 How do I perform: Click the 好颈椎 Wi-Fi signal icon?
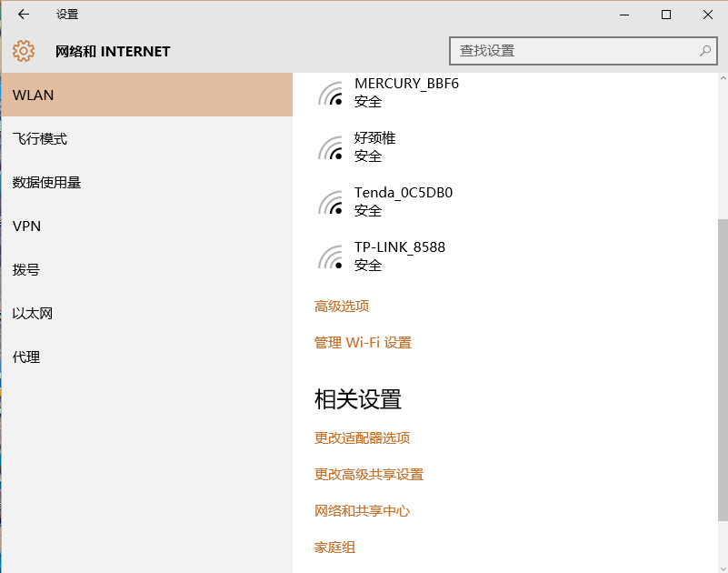[331, 147]
